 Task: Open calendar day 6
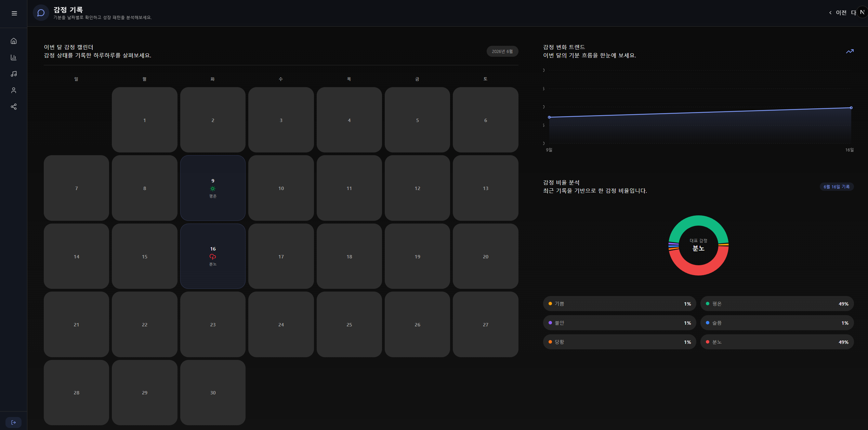tap(486, 120)
